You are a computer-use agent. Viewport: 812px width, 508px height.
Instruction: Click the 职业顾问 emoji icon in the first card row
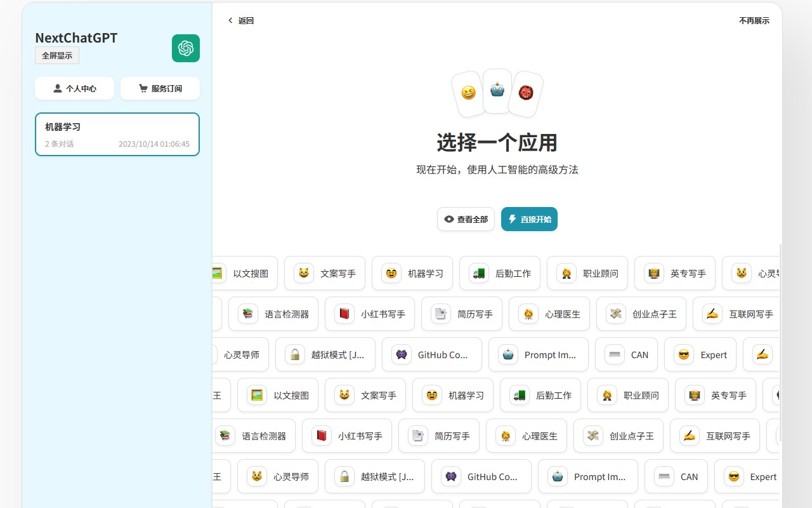coord(566,274)
